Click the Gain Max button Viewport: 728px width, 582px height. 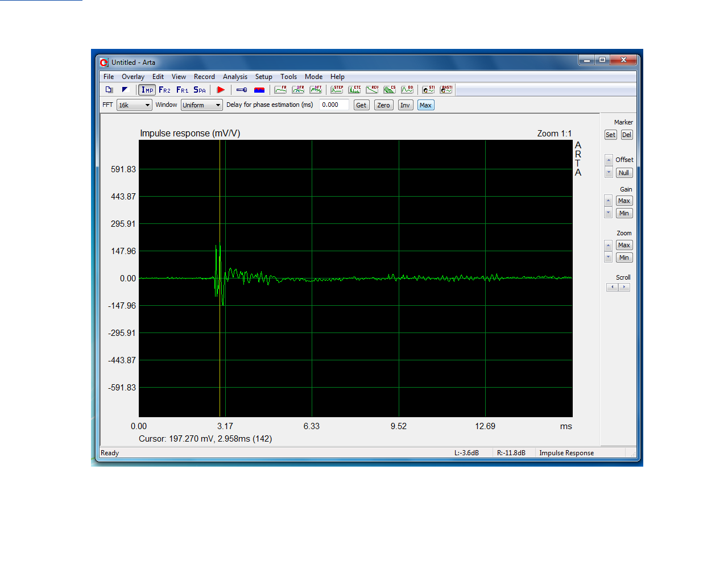tap(624, 201)
